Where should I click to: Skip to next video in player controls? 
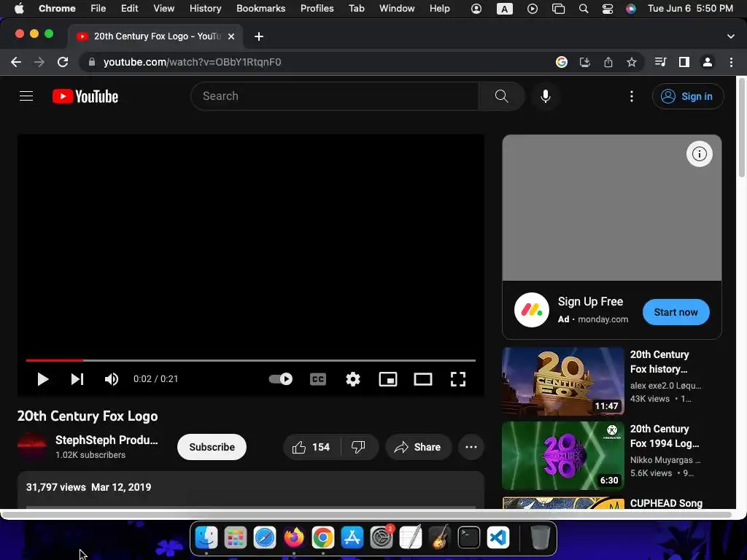point(77,379)
